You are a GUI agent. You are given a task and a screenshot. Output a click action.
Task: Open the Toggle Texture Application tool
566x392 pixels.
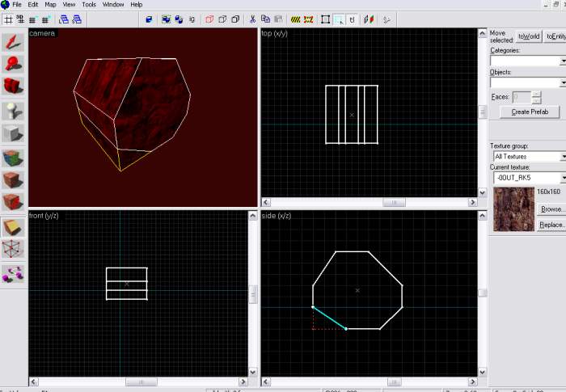pyautogui.click(x=14, y=157)
